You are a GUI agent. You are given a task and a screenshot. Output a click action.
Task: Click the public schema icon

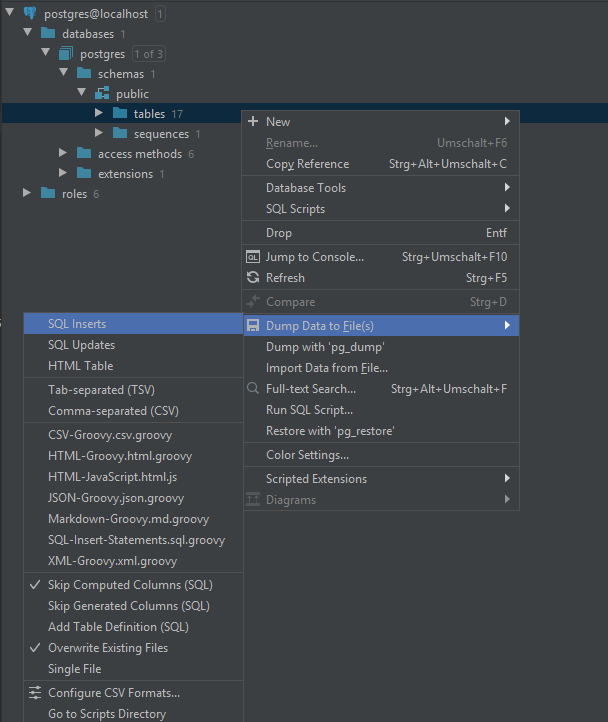point(101,94)
